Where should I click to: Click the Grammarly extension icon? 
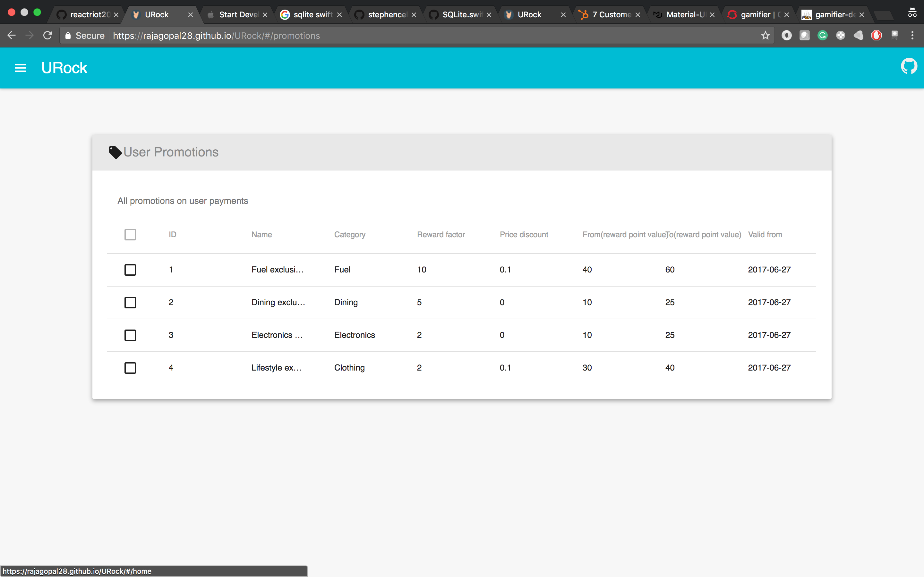point(822,36)
